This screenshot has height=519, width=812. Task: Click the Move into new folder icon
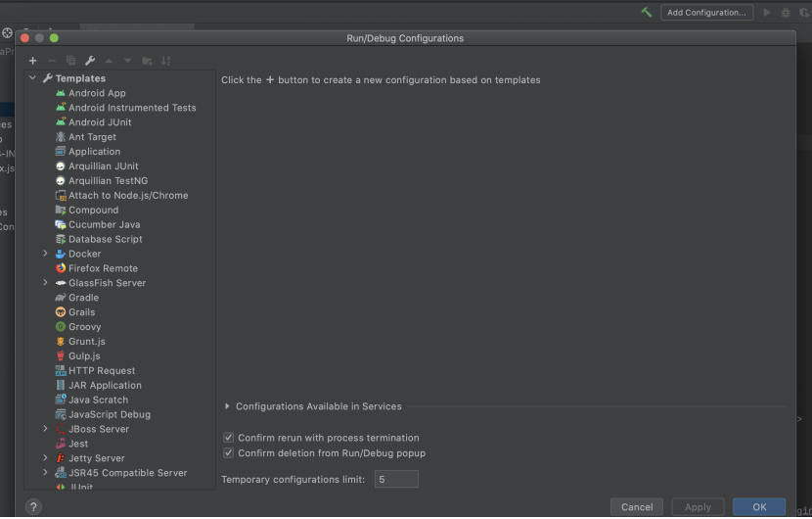pyautogui.click(x=147, y=61)
